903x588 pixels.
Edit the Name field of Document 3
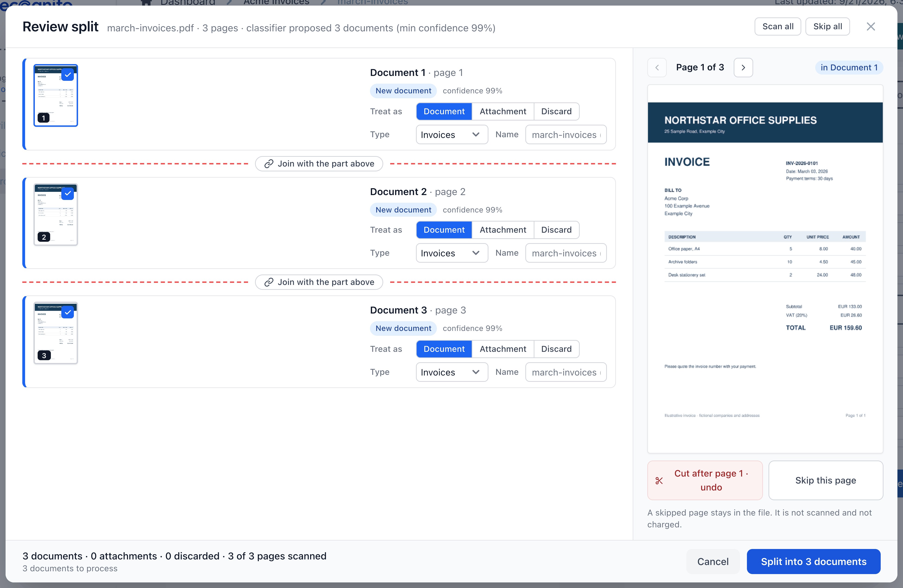[x=566, y=372]
